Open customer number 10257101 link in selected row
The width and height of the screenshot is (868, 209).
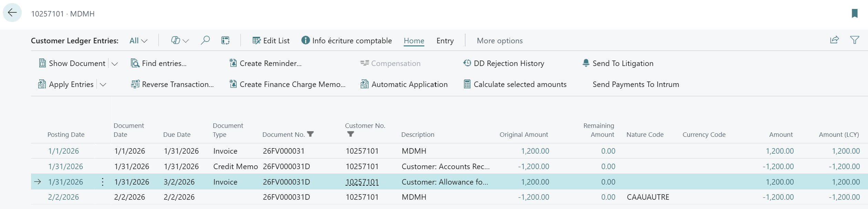click(362, 182)
